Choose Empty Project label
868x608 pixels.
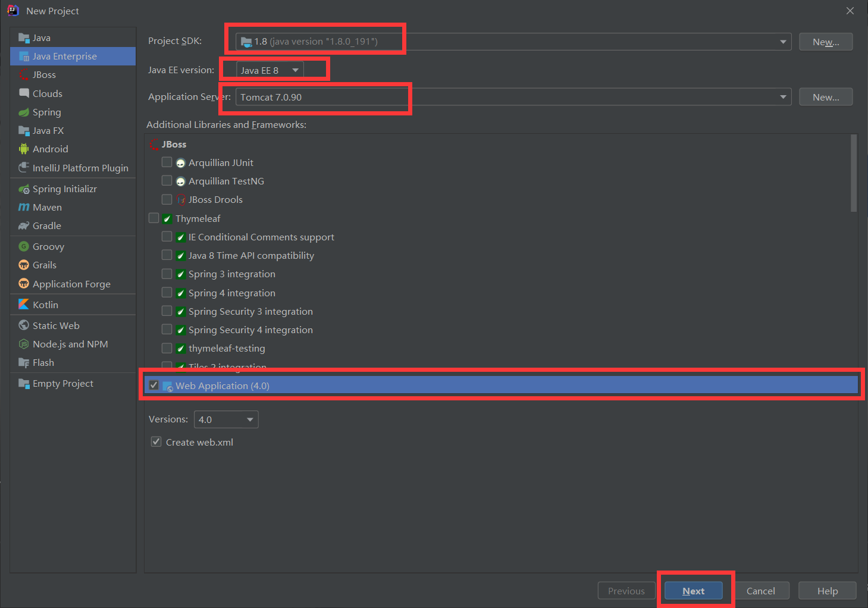point(63,383)
